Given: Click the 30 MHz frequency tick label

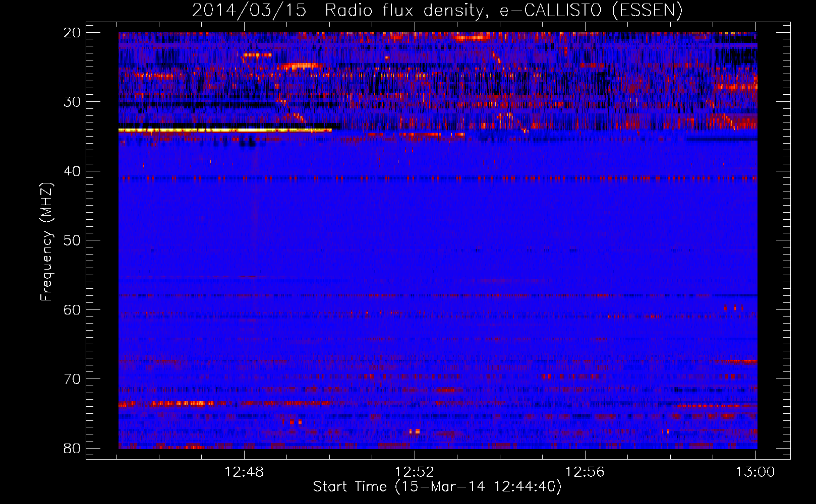Looking at the screenshot, I should (72, 102).
